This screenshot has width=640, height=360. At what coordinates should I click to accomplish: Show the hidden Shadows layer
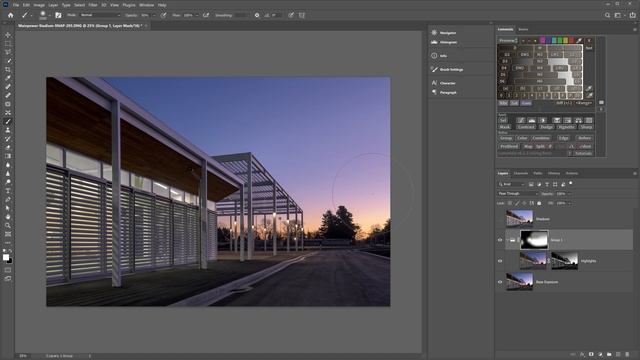coord(500,219)
